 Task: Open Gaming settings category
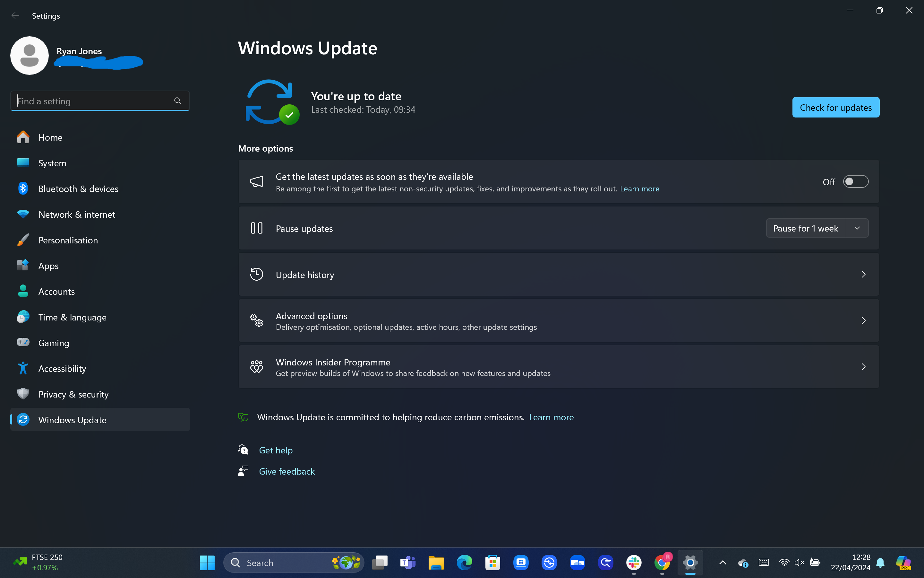click(x=100, y=343)
